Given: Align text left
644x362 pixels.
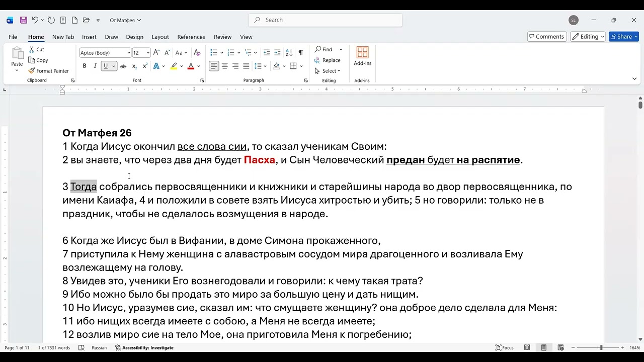Looking at the screenshot, I should pyautogui.click(x=214, y=66).
